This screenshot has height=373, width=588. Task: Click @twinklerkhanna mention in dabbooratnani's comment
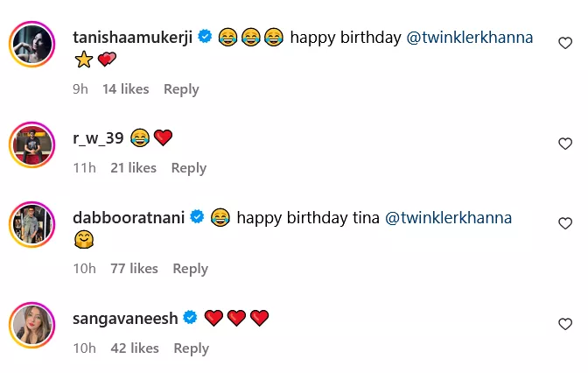(448, 217)
